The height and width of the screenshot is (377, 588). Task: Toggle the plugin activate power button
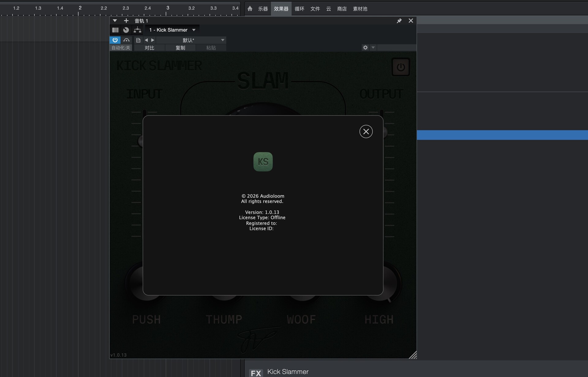(115, 40)
